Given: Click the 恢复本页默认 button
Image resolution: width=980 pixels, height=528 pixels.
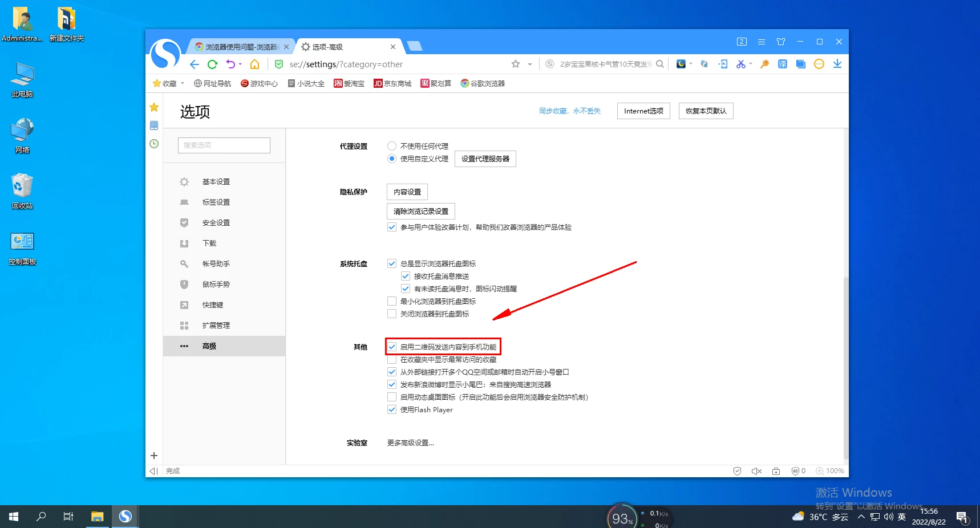Looking at the screenshot, I should pyautogui.click(x=706, y=111).
